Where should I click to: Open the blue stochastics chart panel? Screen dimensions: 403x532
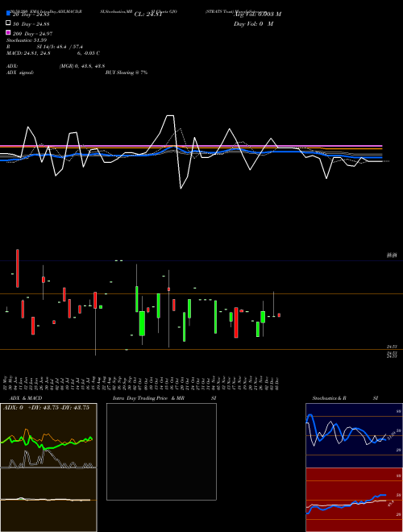pyautogui.click(x=354, y=435)
